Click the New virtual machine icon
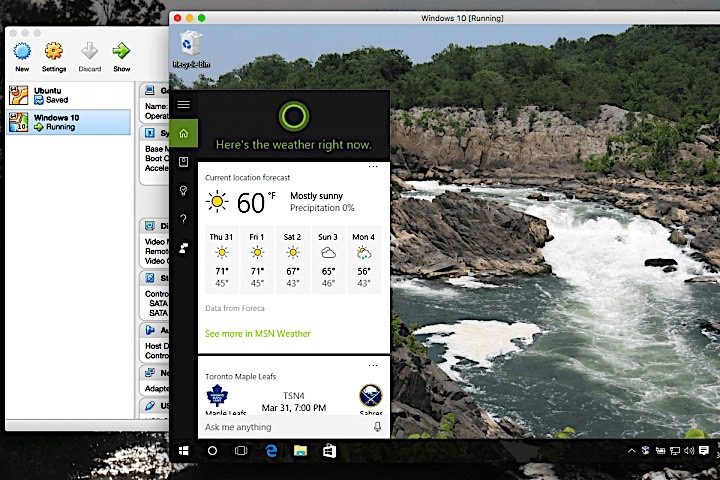Screen dimensions: 720x480 pos(22,52)
